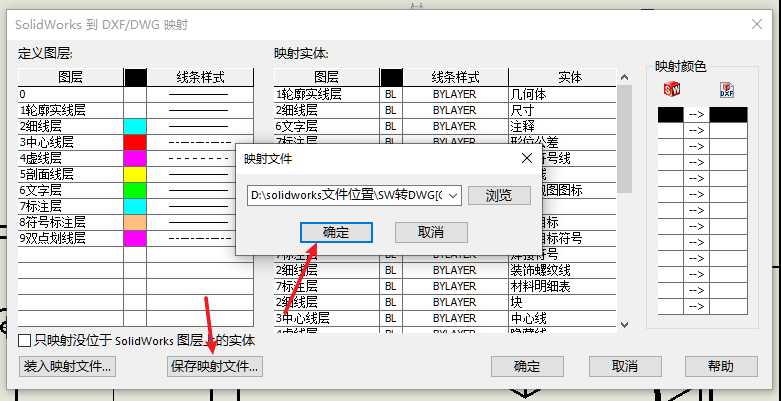
Task: Select the magenta swatch of 4虚线层
Action: pos(135,158)
